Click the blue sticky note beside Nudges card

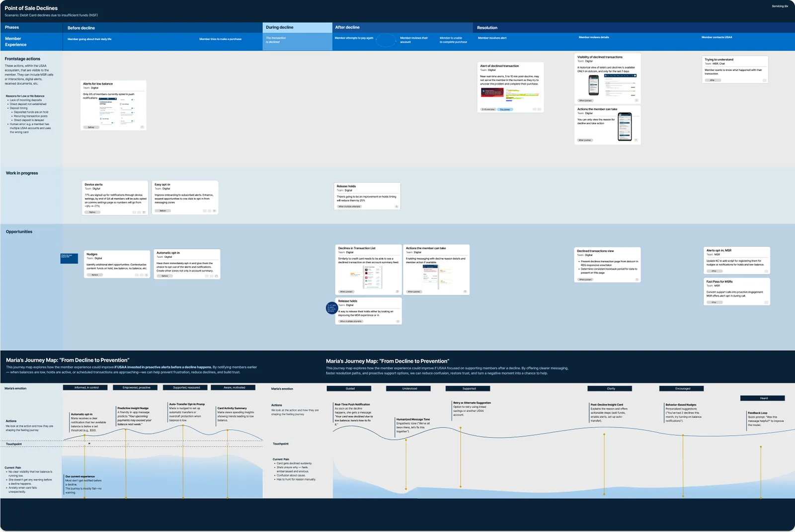coord(69,258)
